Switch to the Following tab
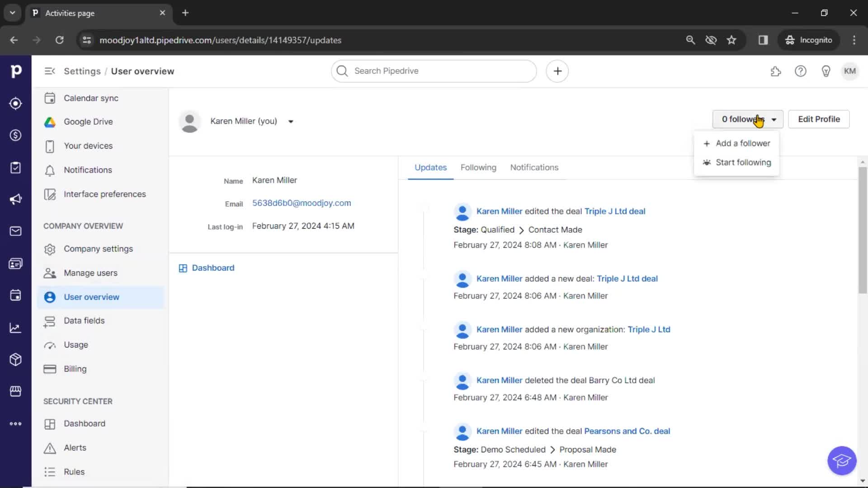Screen dimensions: 868x488 click(478, 168)
